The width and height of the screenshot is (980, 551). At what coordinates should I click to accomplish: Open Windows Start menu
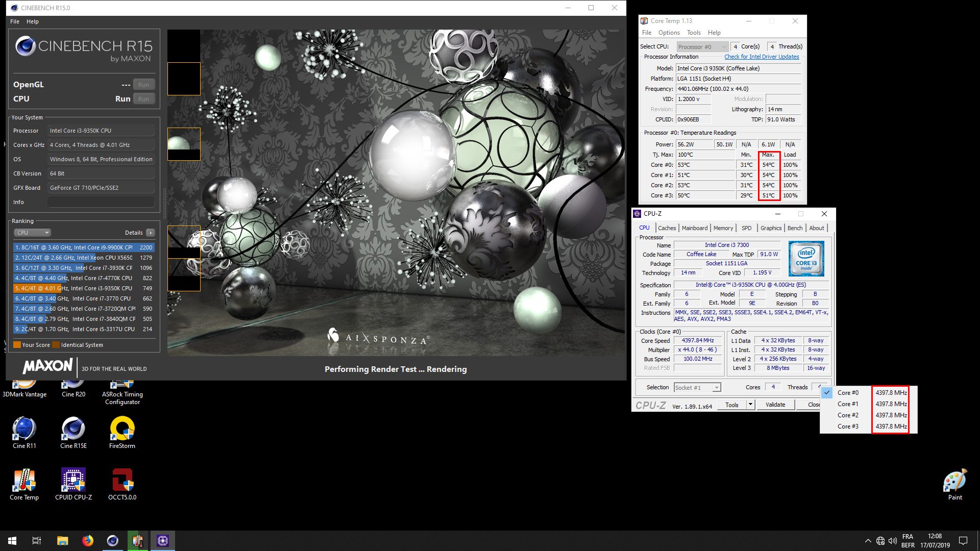pos(12,541)
